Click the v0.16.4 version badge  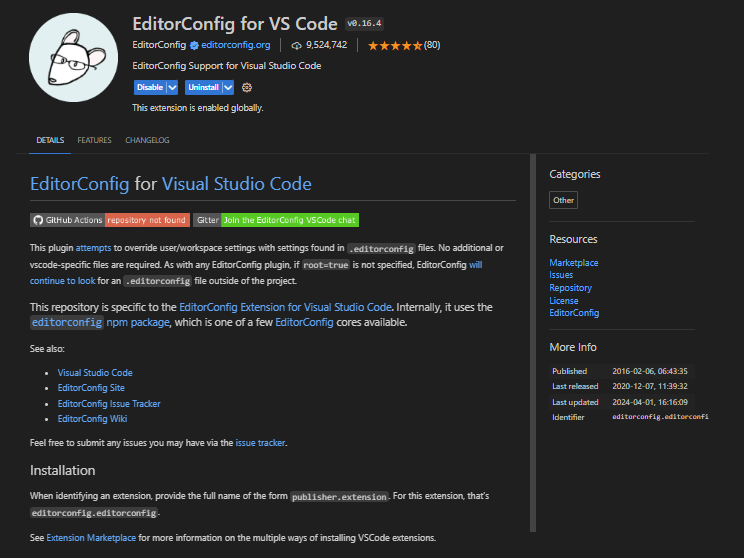365,22
